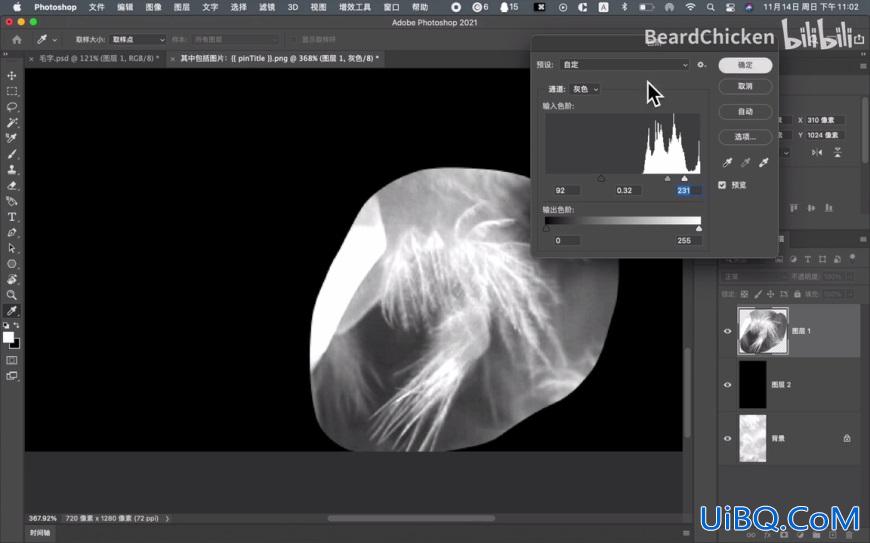Click the 时间轴 timeline panel label
Screen dimensions: 870x543
(40, 532)
